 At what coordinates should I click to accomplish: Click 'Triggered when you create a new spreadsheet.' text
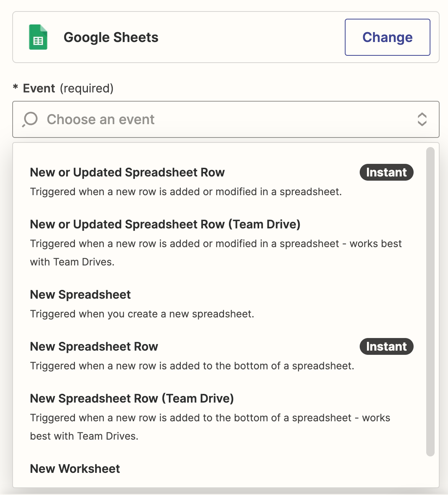point(142,314)
